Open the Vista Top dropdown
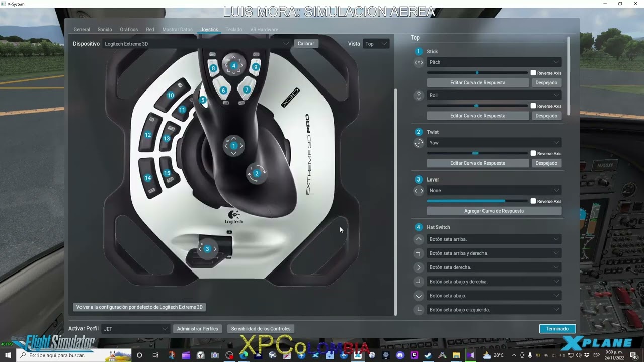644x362 pixels. (376, 44)
